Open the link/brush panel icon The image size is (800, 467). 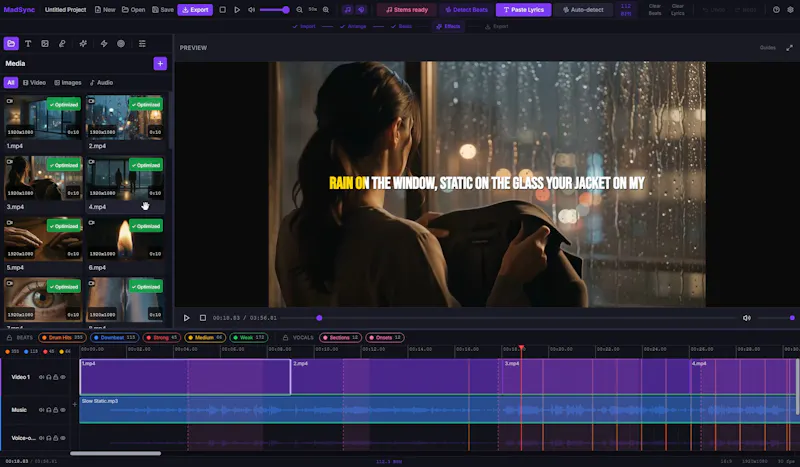[x=62, y=43]
